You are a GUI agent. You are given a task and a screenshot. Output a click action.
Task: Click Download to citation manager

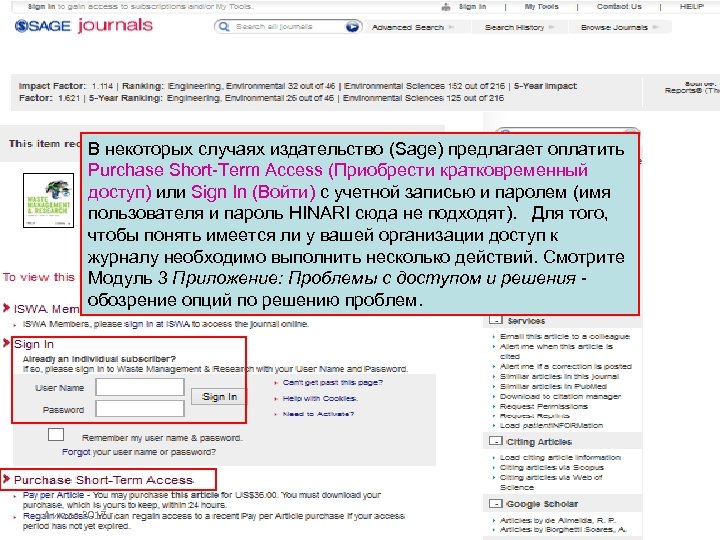(560, 396)
